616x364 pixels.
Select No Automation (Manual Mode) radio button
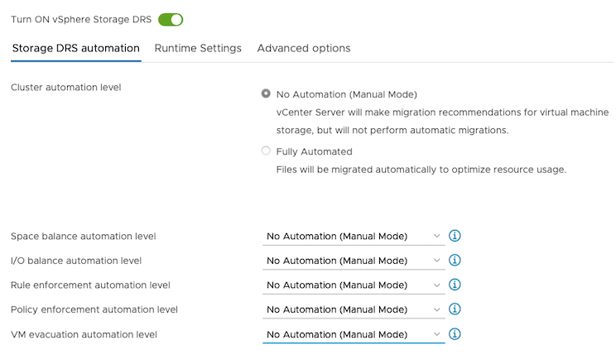266,93
